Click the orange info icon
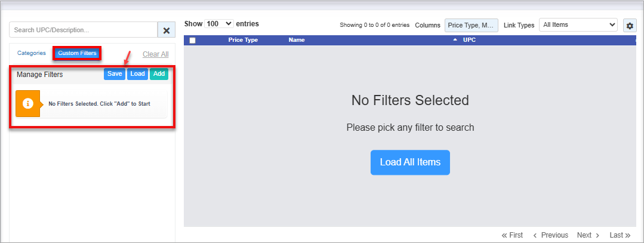This screenshot has width=644, height=243. pyautogui.click(x=27, y=103)
